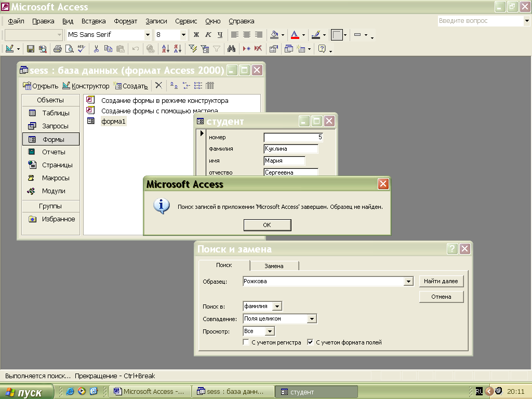532x399 pixels.
Task: Open the font size 8 dropdown
Action: pos(183,35)
